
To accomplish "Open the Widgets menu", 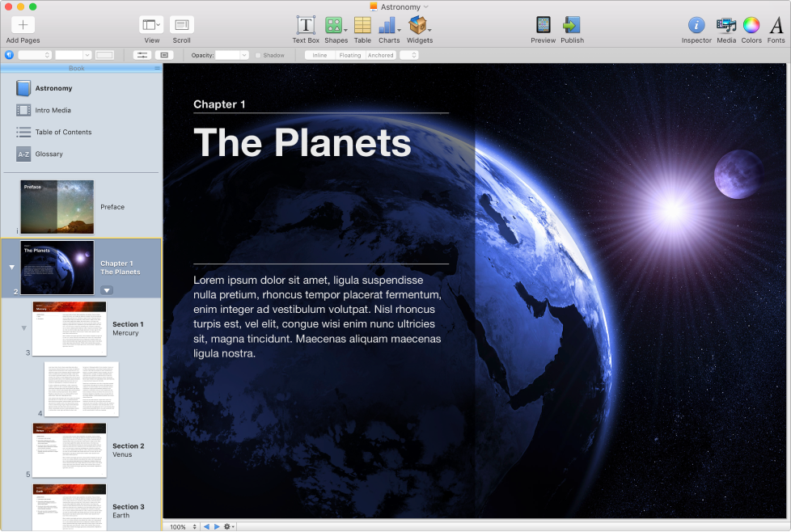I will (x=419, y=25).
